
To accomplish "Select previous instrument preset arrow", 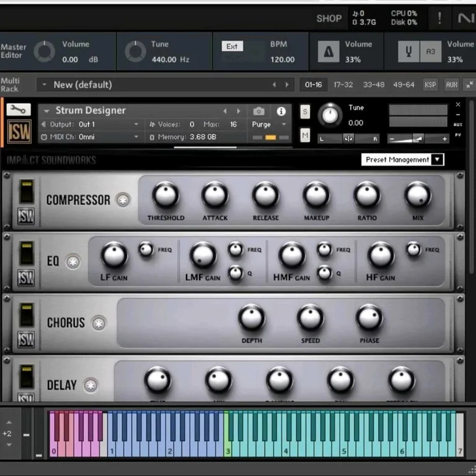I will click(x=225, y=111).
